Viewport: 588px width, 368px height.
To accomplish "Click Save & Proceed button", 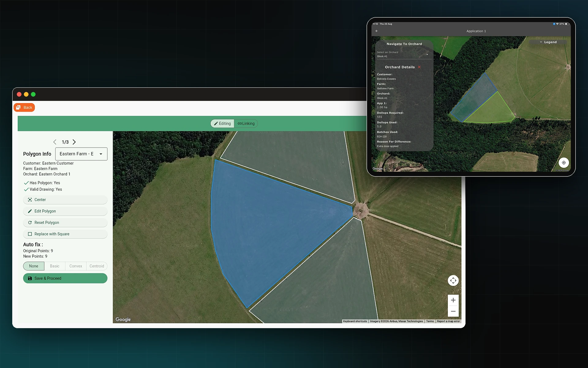I will click(x=65, y=278).
